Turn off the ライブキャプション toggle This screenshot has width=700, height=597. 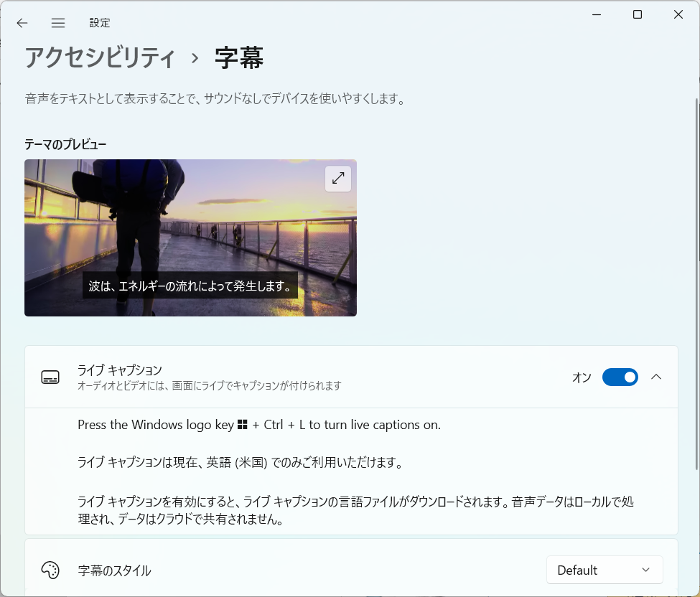click(x=620, y=377)
